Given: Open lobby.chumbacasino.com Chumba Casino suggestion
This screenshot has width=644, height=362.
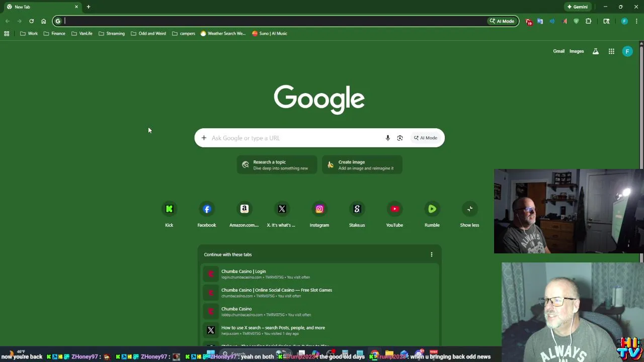Looking at the screenshot, I should 319,312.
